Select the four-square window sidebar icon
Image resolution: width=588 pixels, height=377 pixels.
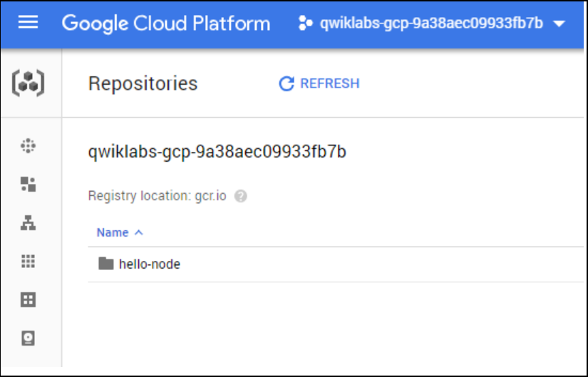[28, 300]
